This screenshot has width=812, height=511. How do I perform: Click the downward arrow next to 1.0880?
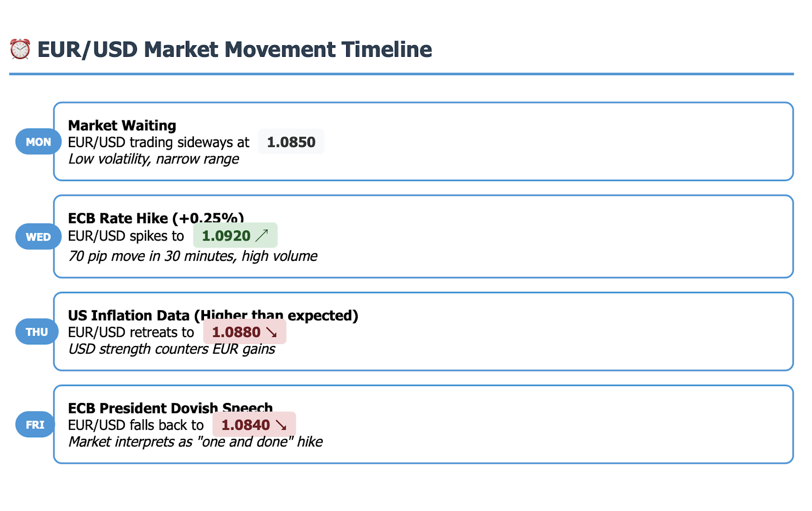tap(272, 332)
